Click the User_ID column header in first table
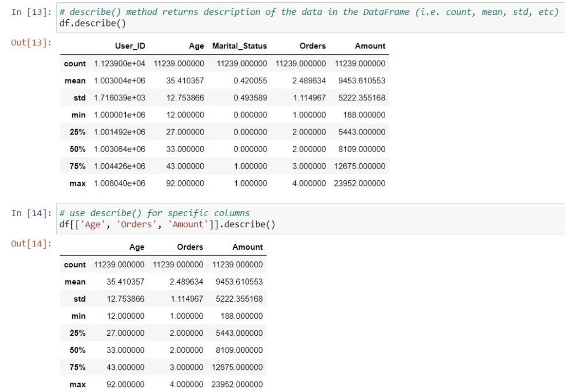This screenshot has height=392, width=565. pos(130,46)
